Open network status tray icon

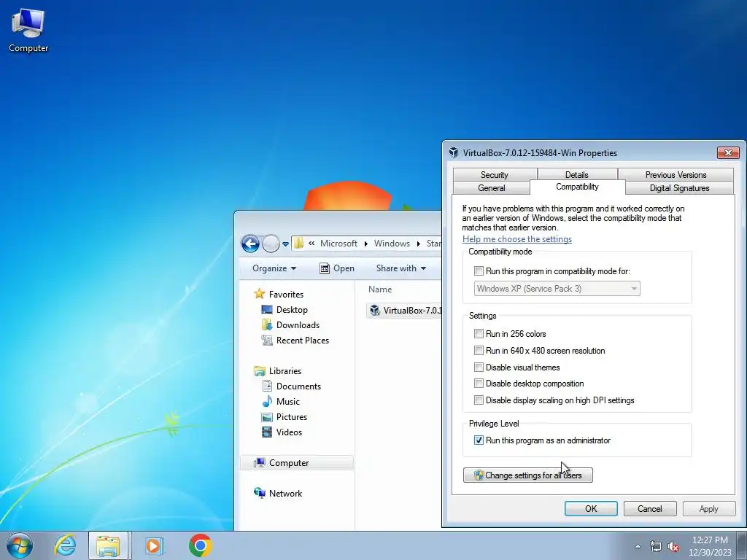[x=656, y=546]
